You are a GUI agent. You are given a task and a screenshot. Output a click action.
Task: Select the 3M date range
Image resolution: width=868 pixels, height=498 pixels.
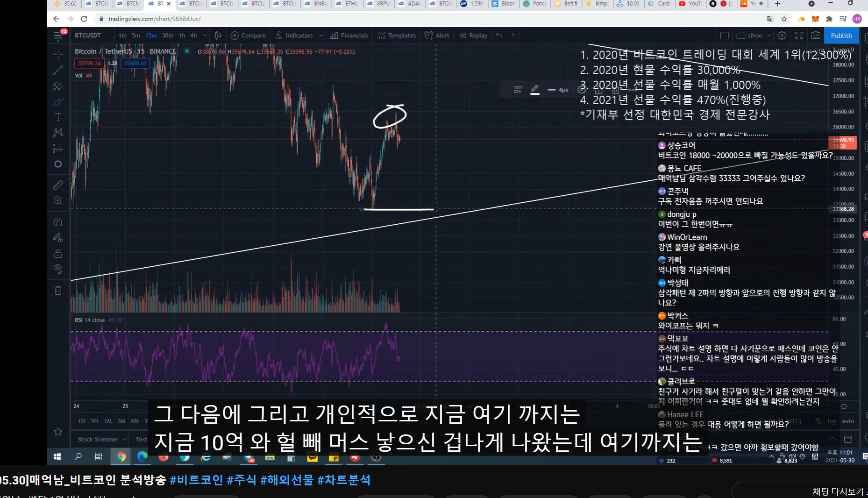click(x=121, y=421)
